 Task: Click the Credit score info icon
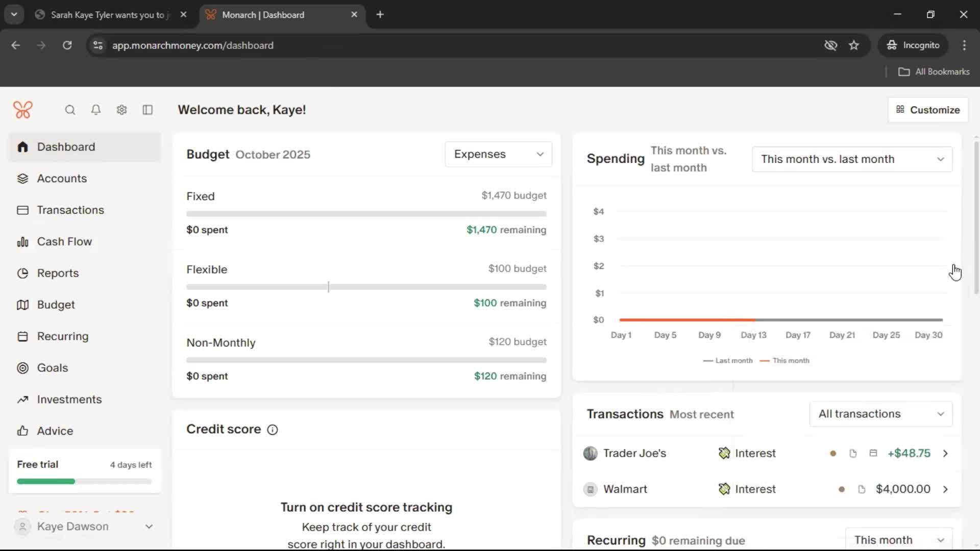click(x=273, y=430)
